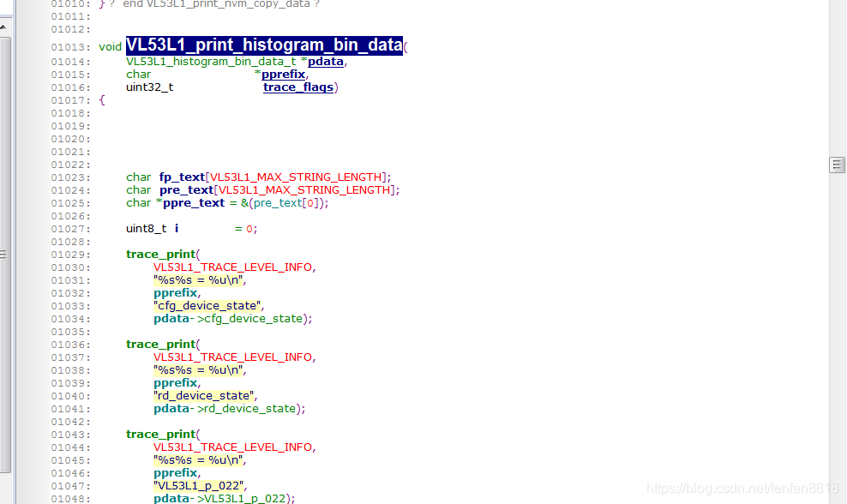Select the highlighted VL53L1_print_histogram_bin_data function name
The width and height of the screenshot is (847, 504).
tap(264, 45)
